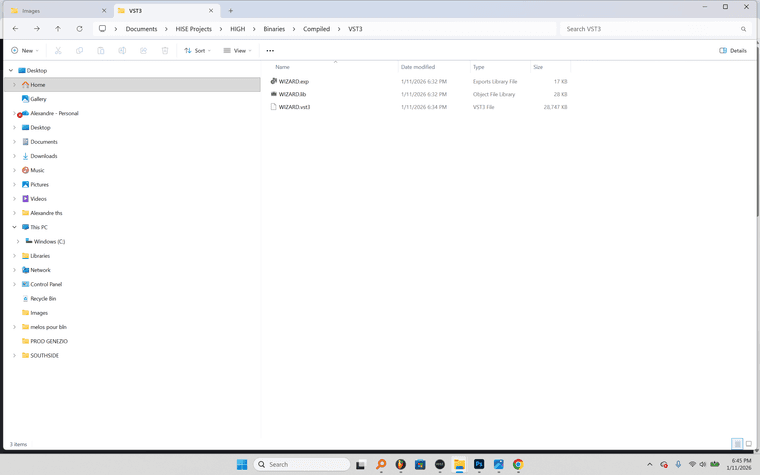Open Google Chrome from the taskbar
The height and width of the screenshot is (475, 760).
pos(518,464)
